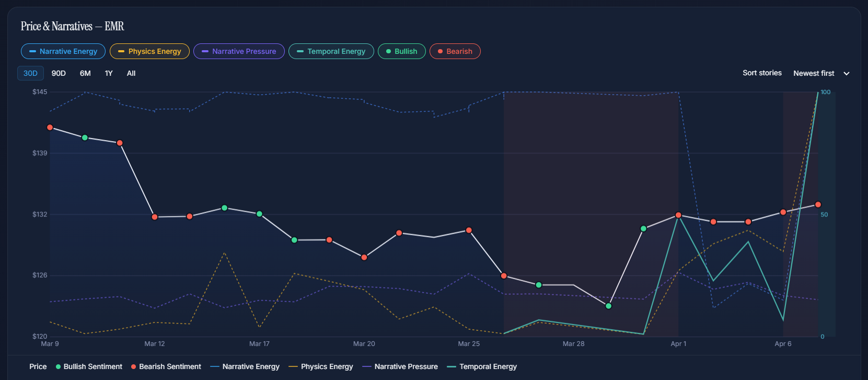Screen dimensions: 868x380
Task: Toggle the Temporal Energy series pill
Action: [331, 51]
